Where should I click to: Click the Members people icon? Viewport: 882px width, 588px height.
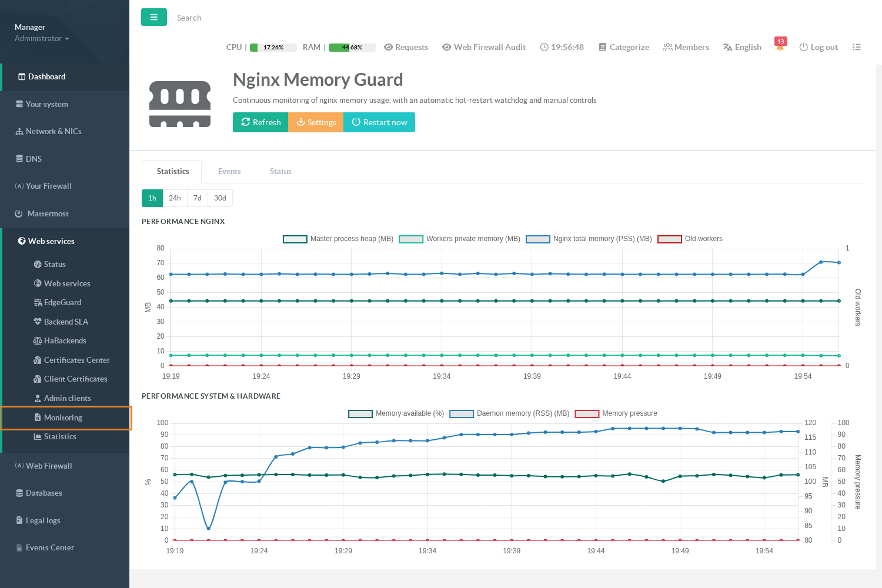point(667,47)
